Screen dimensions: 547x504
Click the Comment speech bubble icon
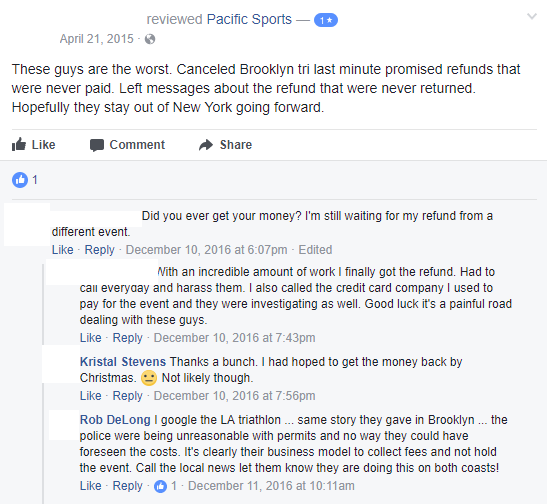point(97,145)
